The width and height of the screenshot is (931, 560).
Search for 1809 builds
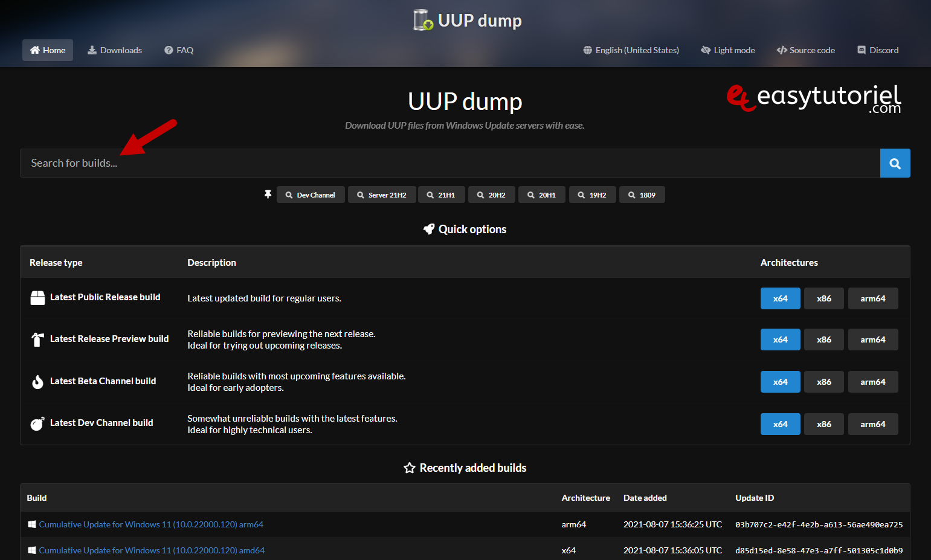pyautogui.click(x=642, y=195)
